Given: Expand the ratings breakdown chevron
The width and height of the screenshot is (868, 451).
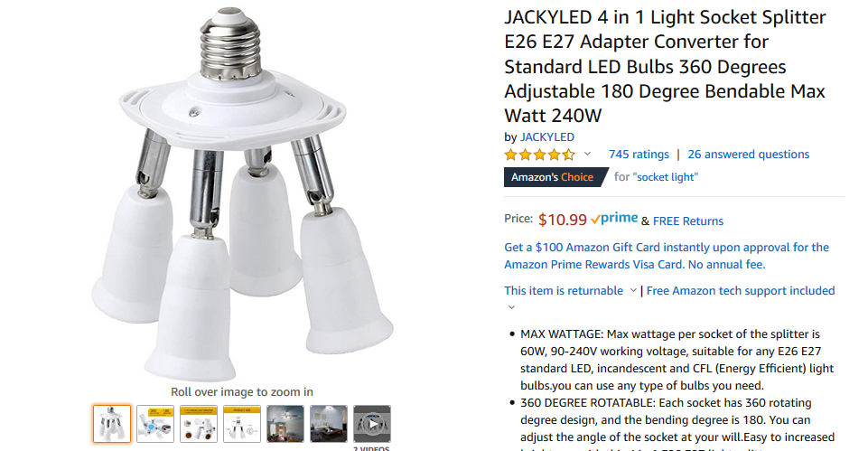Looking at the screenshot, I should pyautogui.click(x=587, y=154).
